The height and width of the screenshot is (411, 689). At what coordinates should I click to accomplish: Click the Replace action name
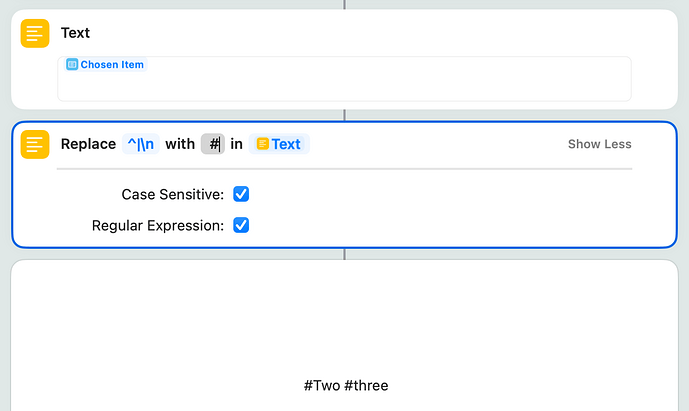[x=88, y=144]
